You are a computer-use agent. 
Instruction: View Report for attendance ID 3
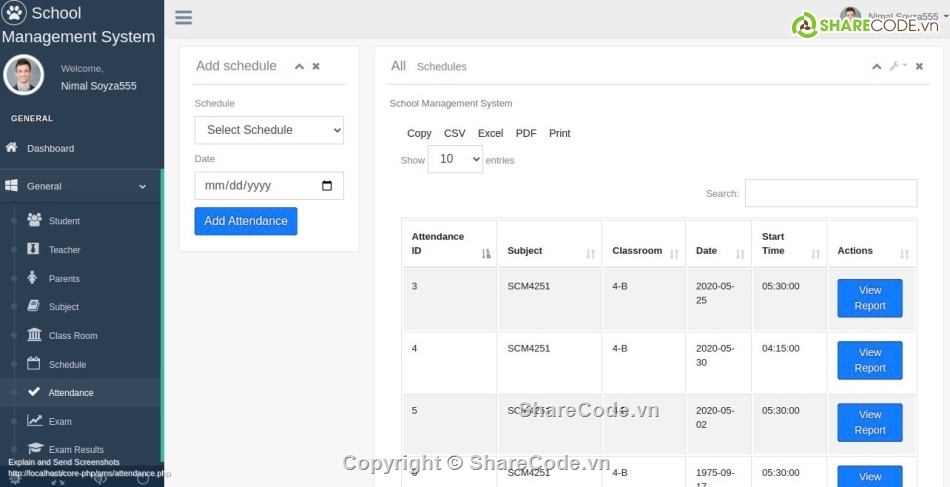(x=869, y=298)
